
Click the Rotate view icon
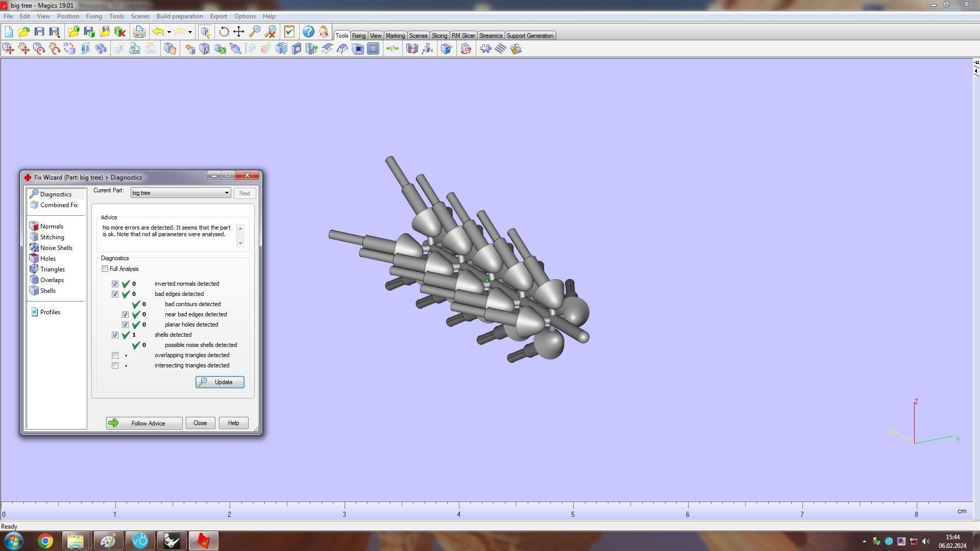coord(224,32)
